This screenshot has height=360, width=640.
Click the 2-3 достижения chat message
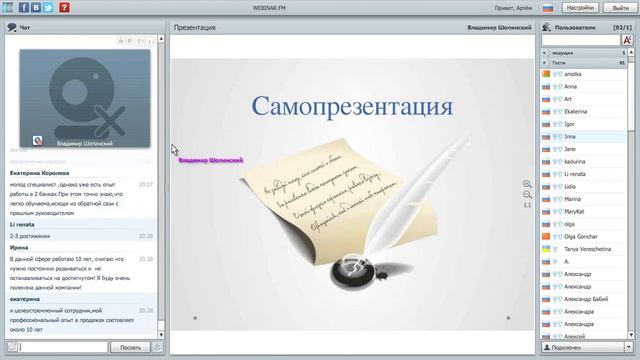(30, 236)
